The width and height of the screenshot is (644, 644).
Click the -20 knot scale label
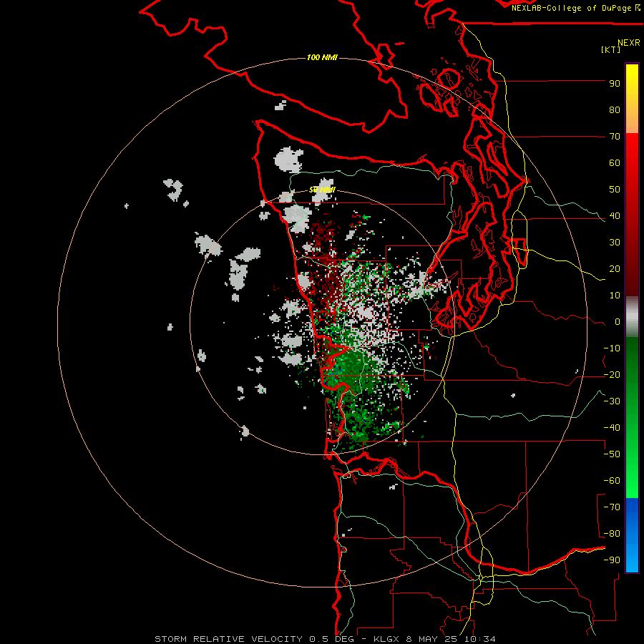[x=612, y=375]
